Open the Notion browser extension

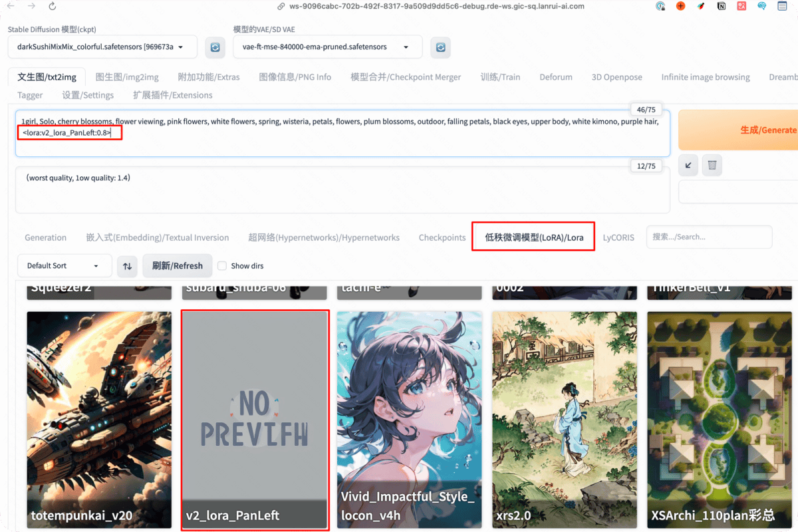722,6
